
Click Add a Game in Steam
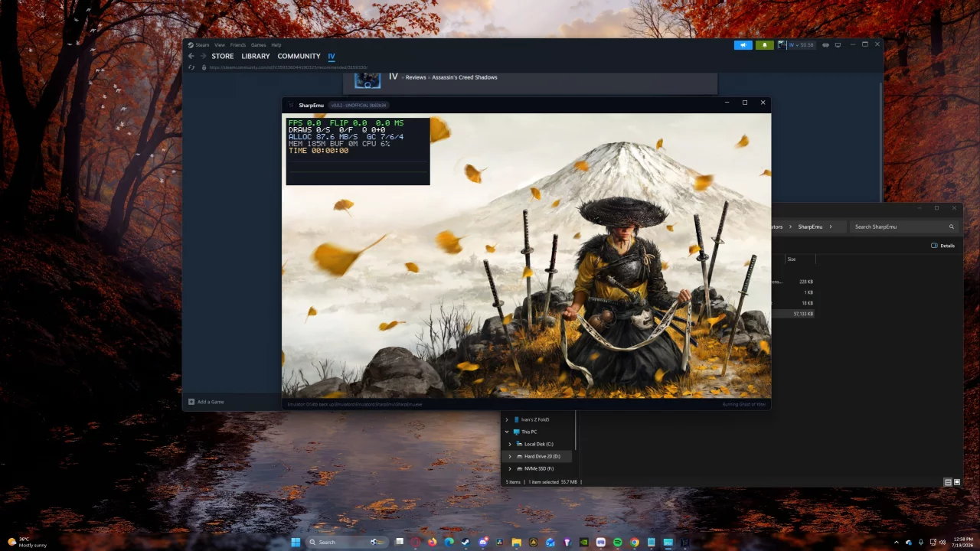point(206,402)
